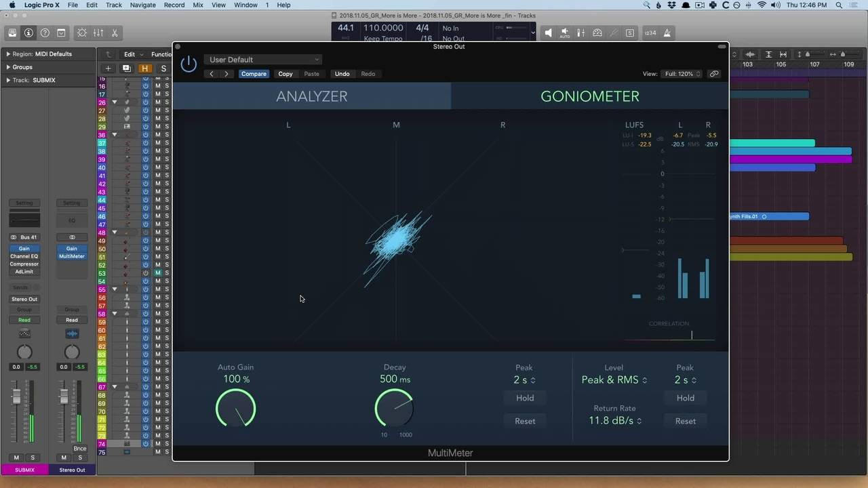Click the Auto Gain knob
This screenshot has width=868, height=488.
click(x=236, y=409)
